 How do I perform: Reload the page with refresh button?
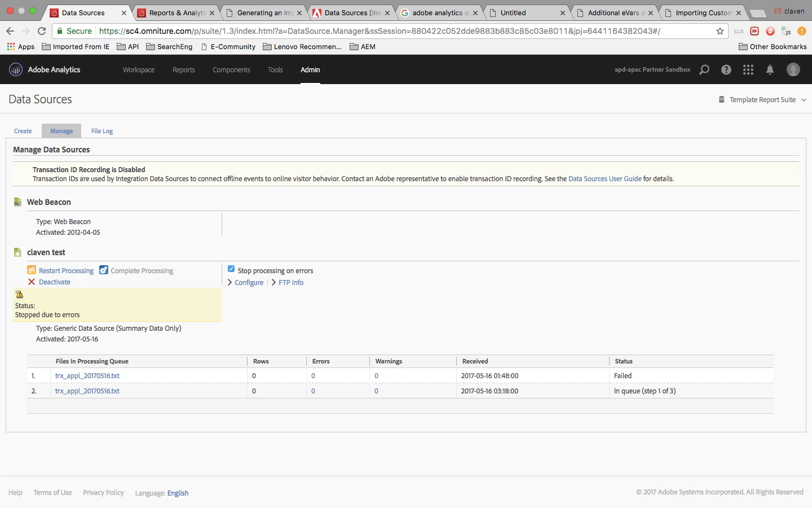(x=42, y=31)
